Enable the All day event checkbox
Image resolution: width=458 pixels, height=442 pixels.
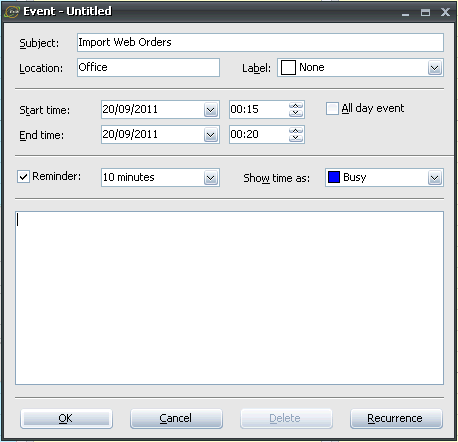pos(332,109)
